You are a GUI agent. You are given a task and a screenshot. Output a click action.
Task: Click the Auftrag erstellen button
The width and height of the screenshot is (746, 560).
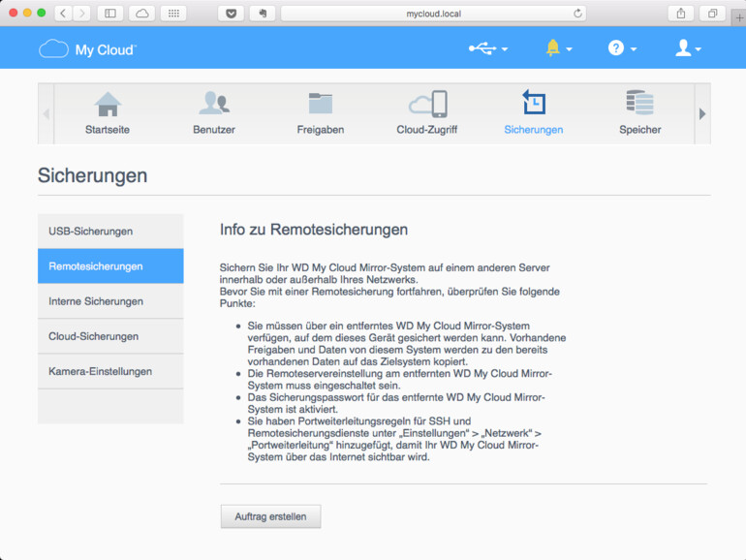click(x=270, y=516)
